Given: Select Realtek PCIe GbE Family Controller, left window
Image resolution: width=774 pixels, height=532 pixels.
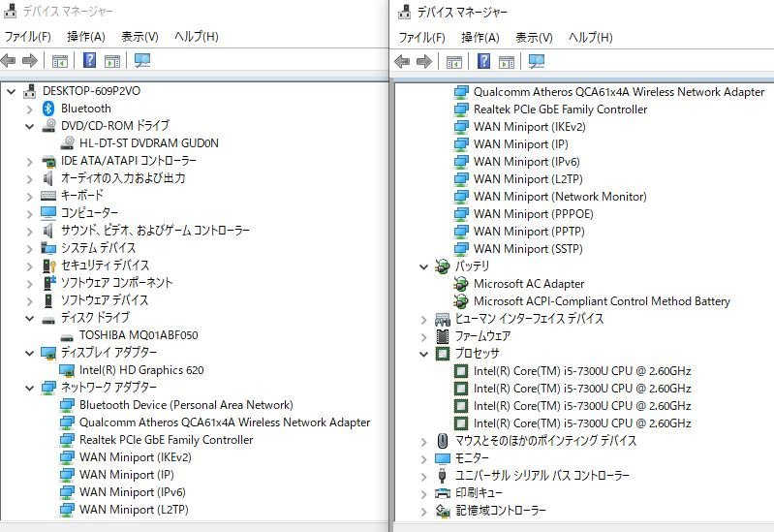Looking at the screenshot, I should pyautogui.click(x=167, y=440).
